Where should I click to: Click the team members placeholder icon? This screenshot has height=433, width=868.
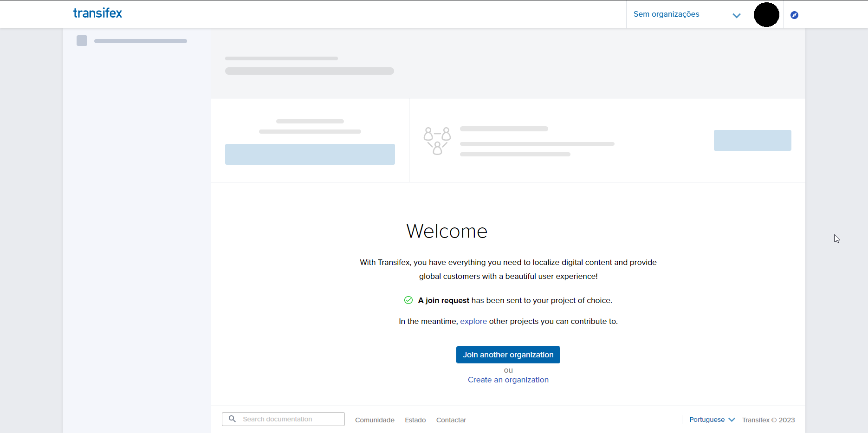pyautogui.click(x=437, y=141)
